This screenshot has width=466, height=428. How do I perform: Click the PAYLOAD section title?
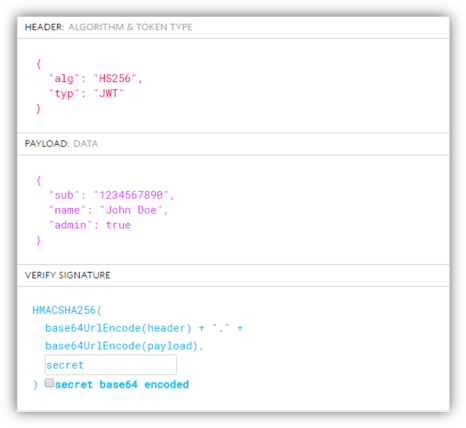coord(47,144)
